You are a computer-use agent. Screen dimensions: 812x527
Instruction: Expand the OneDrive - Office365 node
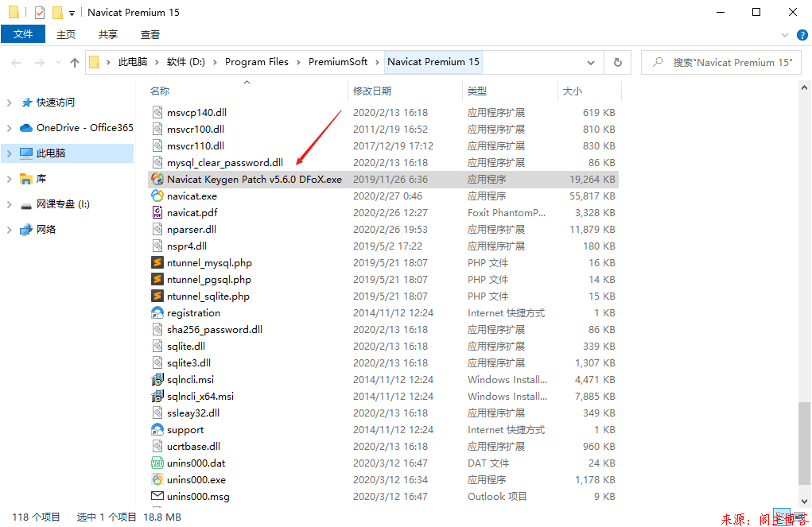(9, 128)
